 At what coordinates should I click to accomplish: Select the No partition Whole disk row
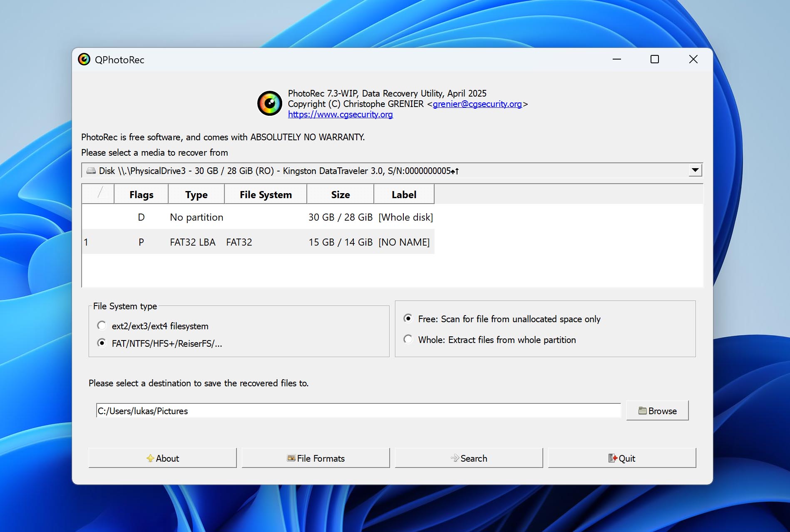[x=258, y=217]
